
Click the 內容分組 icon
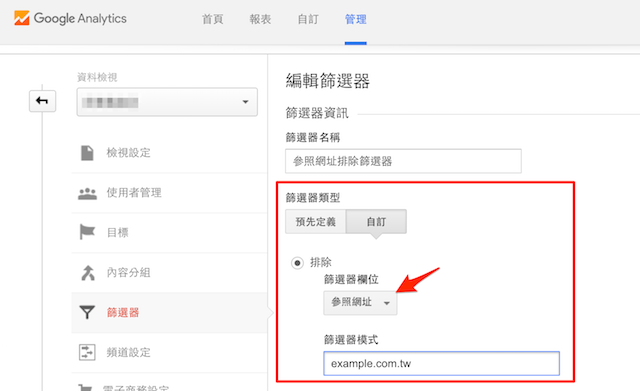[87, 273]
